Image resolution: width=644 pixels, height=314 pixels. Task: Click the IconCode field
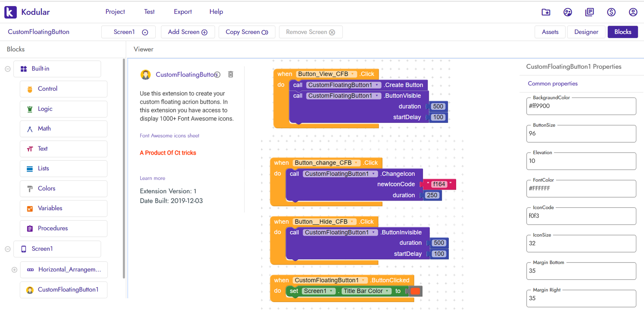581,216
